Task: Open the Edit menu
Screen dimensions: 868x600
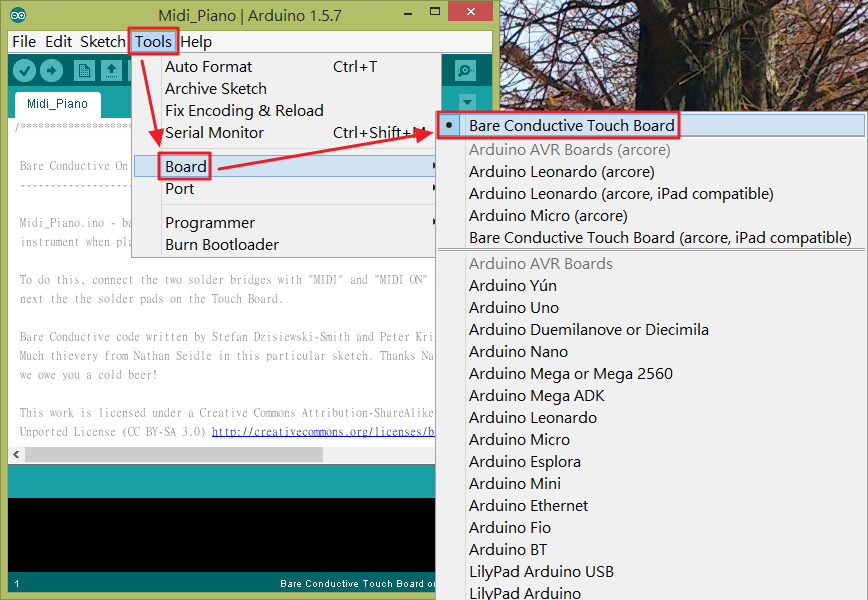Action: [58, 42]
